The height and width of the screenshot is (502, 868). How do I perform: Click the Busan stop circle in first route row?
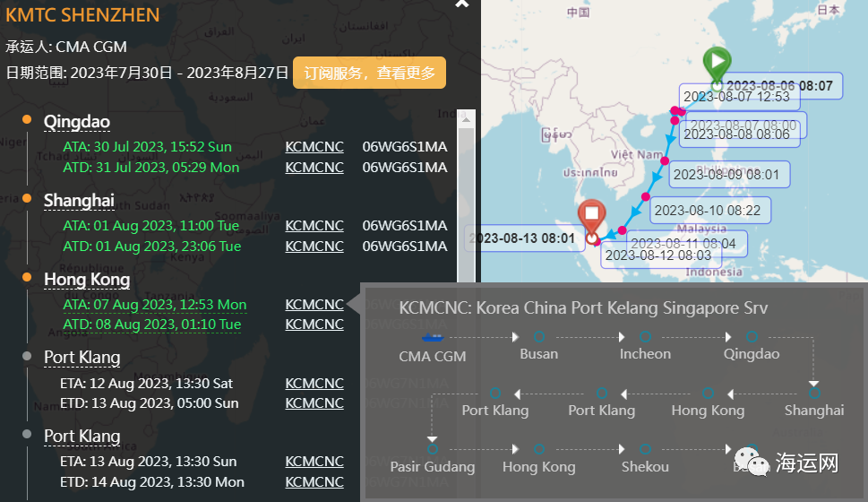point(538,337)
